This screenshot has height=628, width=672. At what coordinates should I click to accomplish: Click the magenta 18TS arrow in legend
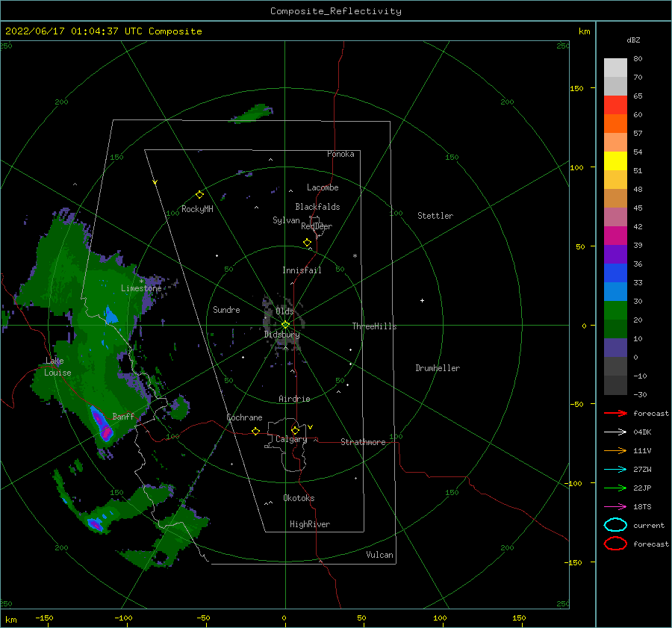(615, 507)
